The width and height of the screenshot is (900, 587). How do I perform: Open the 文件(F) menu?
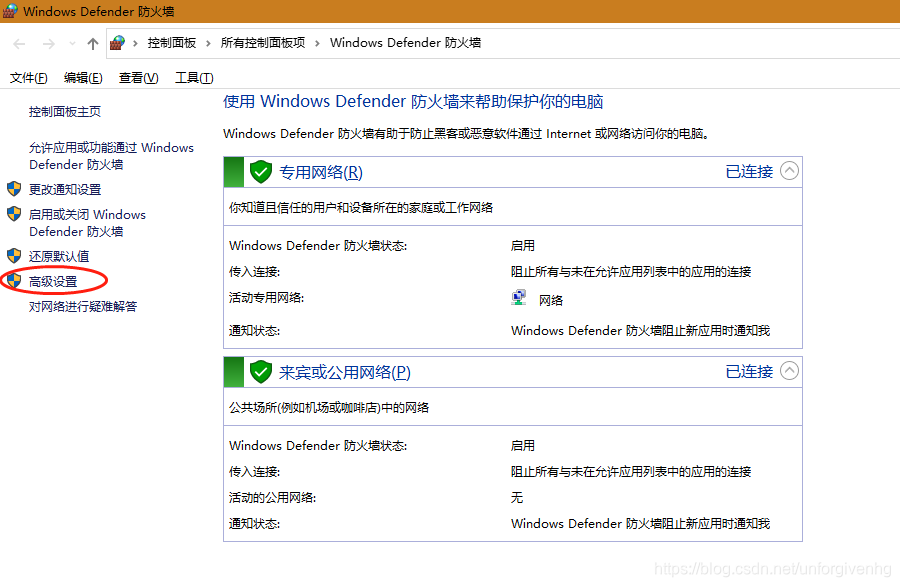coord(28,77)
